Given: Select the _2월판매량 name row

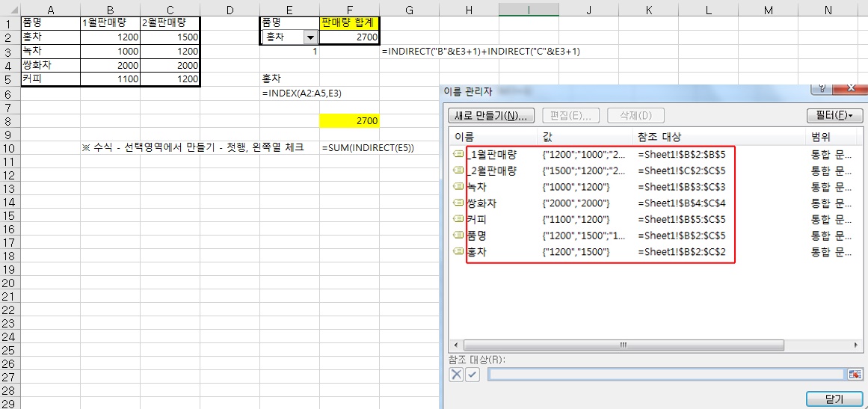Looking at the screenshot, I should tap(656, 170).
